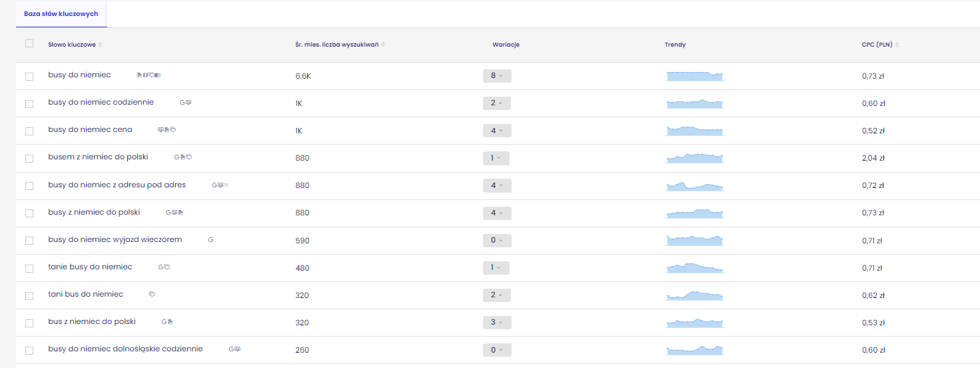Sort by 'Śr. mies. liczba wyszukiwań' arrows
Viewport: 980px width, 368px height.
pyautogui.click(x=383, y=45)
